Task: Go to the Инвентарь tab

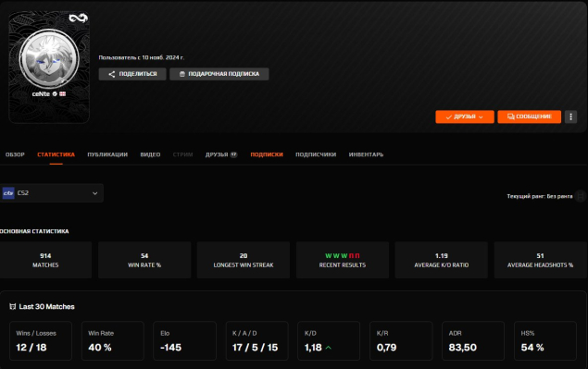Action: (x=366, y=154)
